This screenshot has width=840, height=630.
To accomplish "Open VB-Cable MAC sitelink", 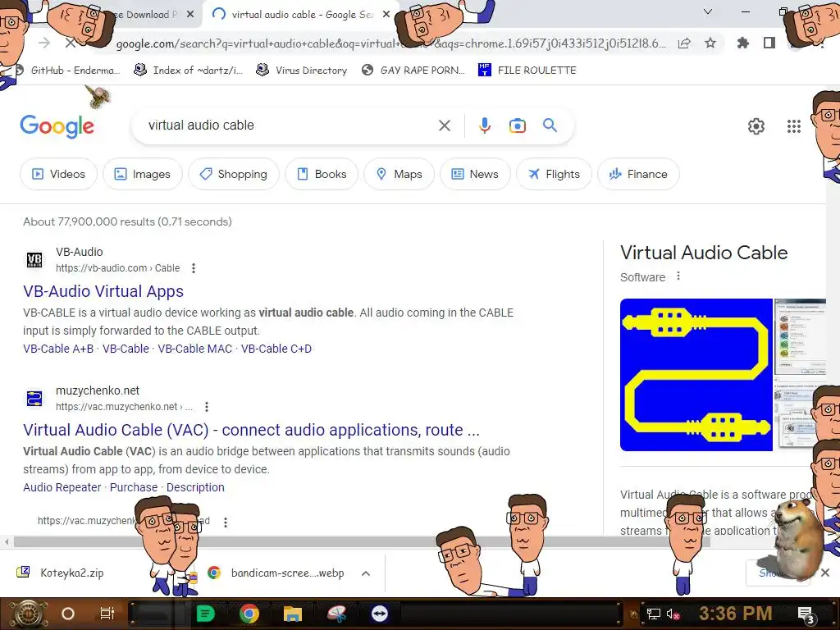I will (x=195, y=349).
